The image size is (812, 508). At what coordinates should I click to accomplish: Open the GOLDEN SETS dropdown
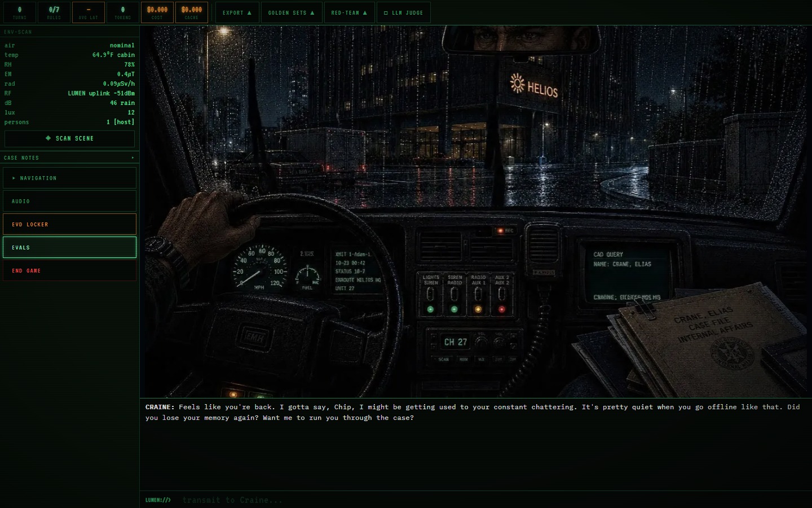292,12
